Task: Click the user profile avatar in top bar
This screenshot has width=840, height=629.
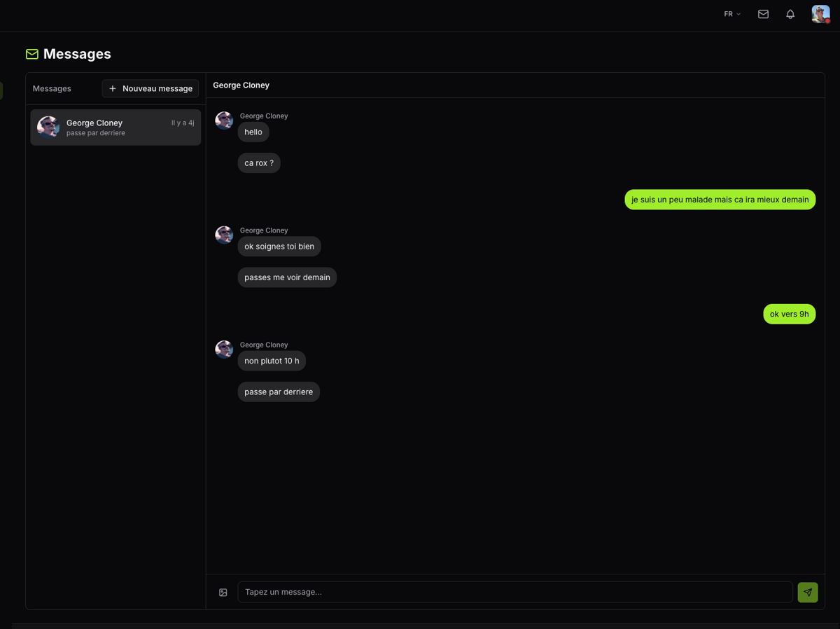Action: click(x=820, y=14)
